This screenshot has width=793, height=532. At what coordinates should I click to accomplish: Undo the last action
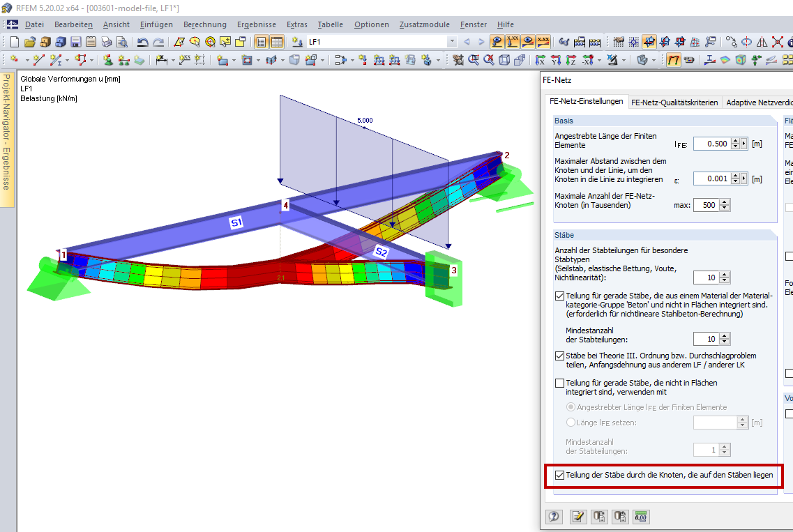pos(142,42)
